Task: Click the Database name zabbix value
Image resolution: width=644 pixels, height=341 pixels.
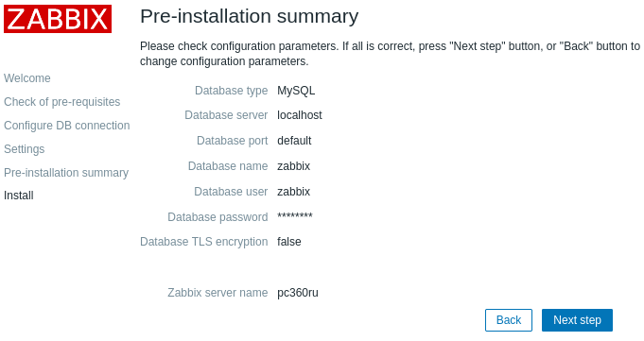Action: point(294,166)
